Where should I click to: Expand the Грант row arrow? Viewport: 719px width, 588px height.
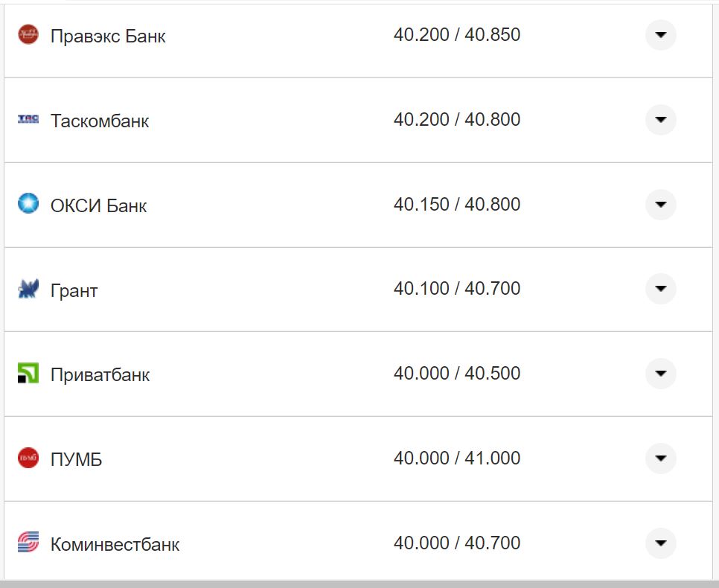[x=660, y=289]
